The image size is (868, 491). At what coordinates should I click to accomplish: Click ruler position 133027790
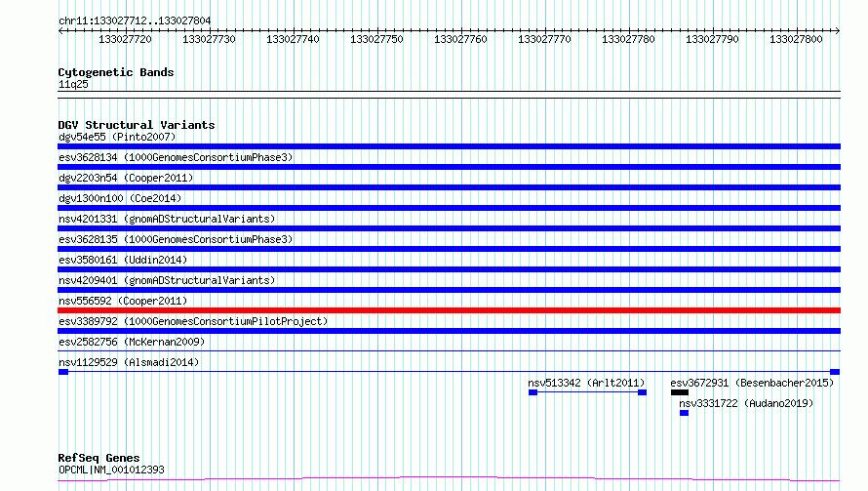pos(713,39)
